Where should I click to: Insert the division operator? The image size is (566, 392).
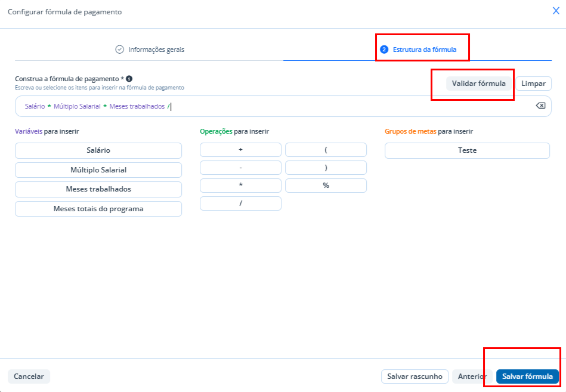coord(240,203)
